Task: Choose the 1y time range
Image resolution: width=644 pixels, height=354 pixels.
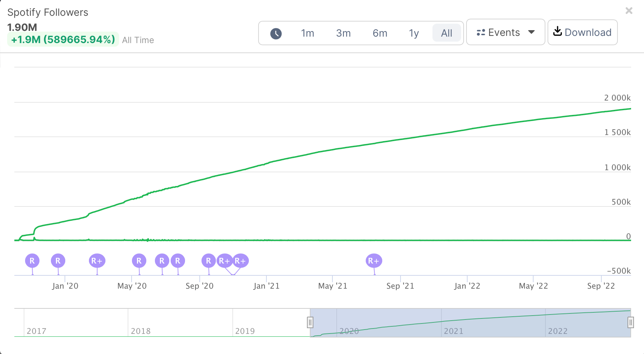Action: point(414,33)
